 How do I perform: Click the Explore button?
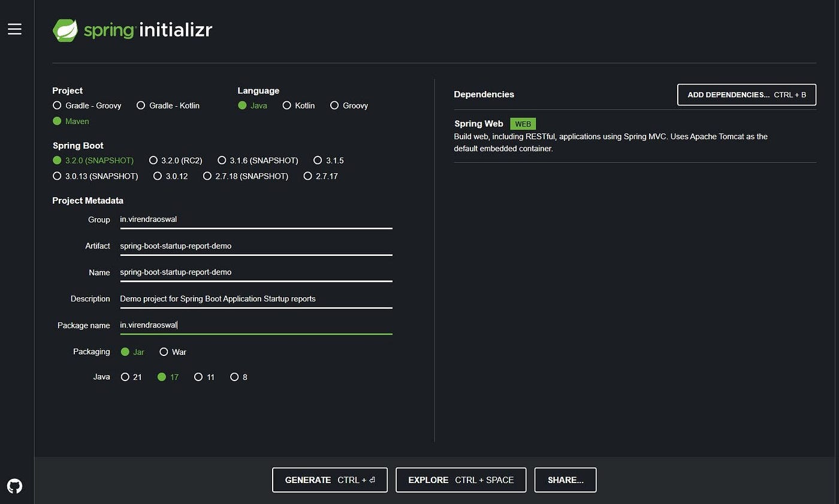(461, 480)
